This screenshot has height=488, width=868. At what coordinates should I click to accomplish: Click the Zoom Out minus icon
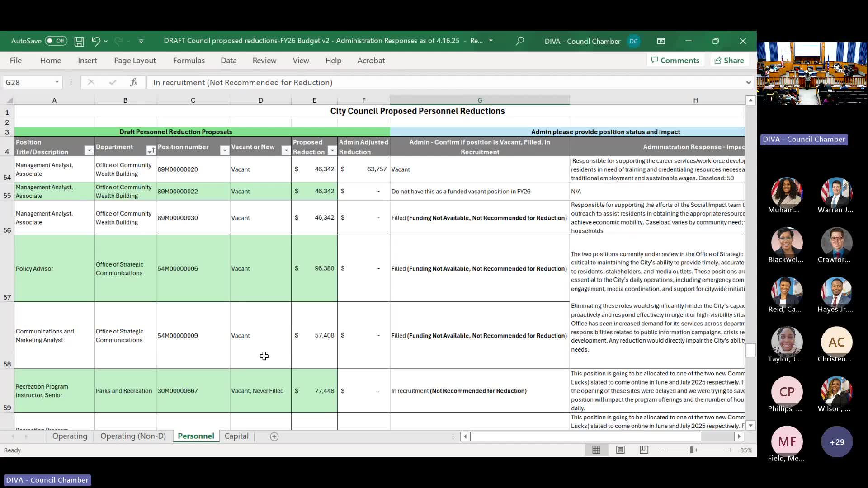coord(661,450)
